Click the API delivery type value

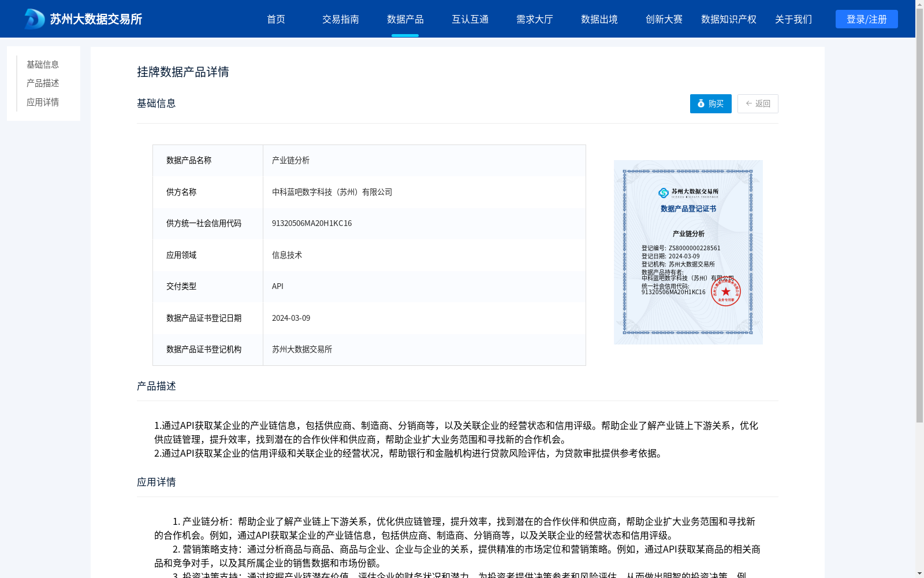pos(278,286)
